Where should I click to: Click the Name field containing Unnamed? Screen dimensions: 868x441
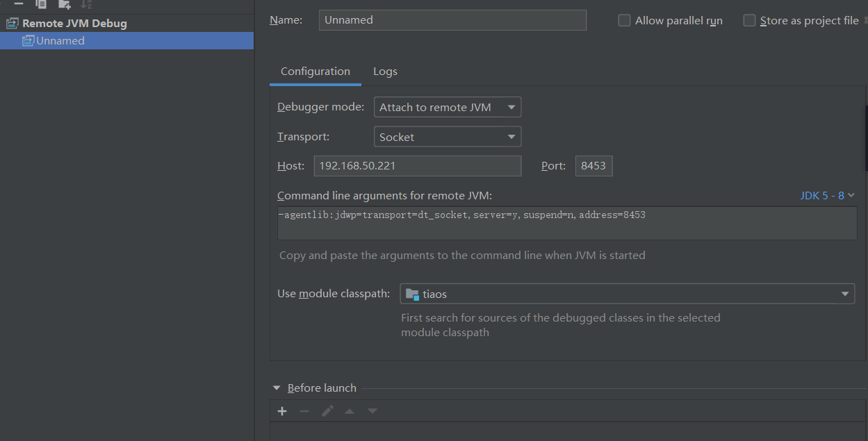click(452, 20)
